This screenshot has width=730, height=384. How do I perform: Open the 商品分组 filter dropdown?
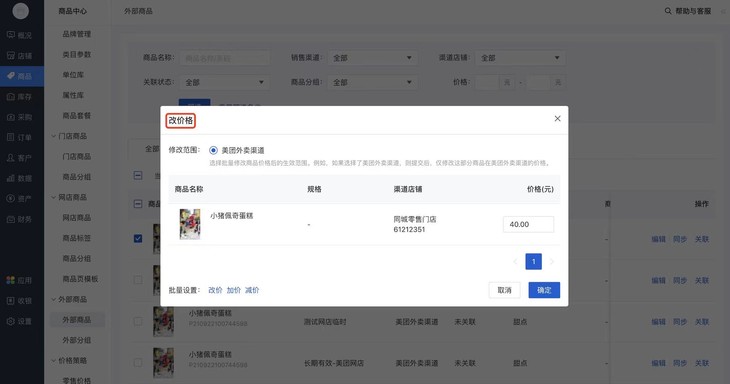point(372,82)
